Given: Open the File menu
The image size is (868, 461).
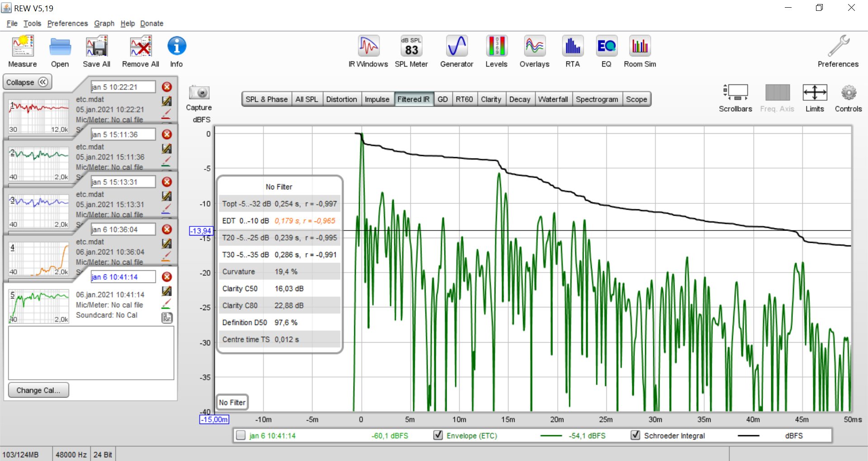Looking at the screenshot, I should coord(12,24).
